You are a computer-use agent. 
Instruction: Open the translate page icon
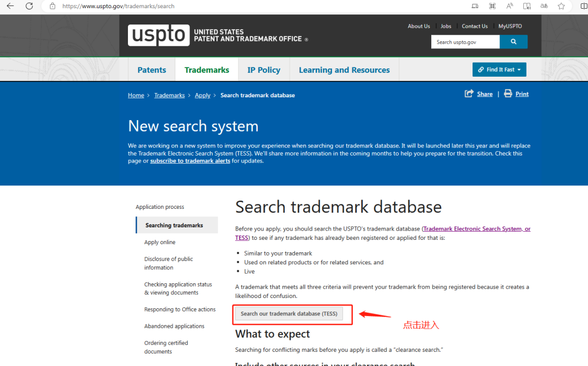pos(544,6)
